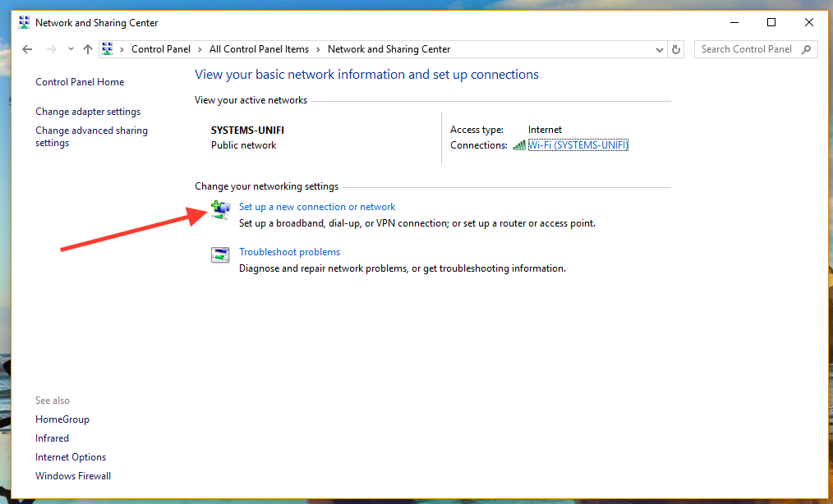Go up a level with the up arrow
Image resolution: width=833 pixels, height=504 pixels.
(x=88, y=48)
